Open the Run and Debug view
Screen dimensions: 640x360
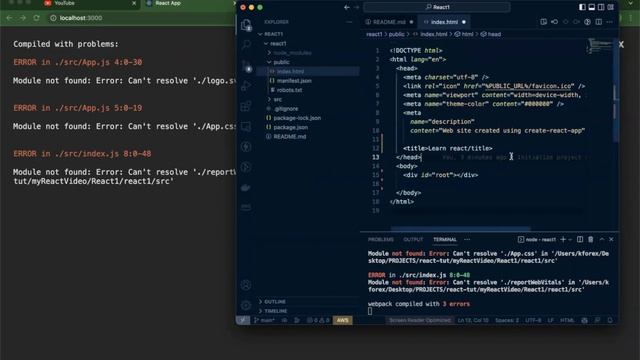point(246,86)
